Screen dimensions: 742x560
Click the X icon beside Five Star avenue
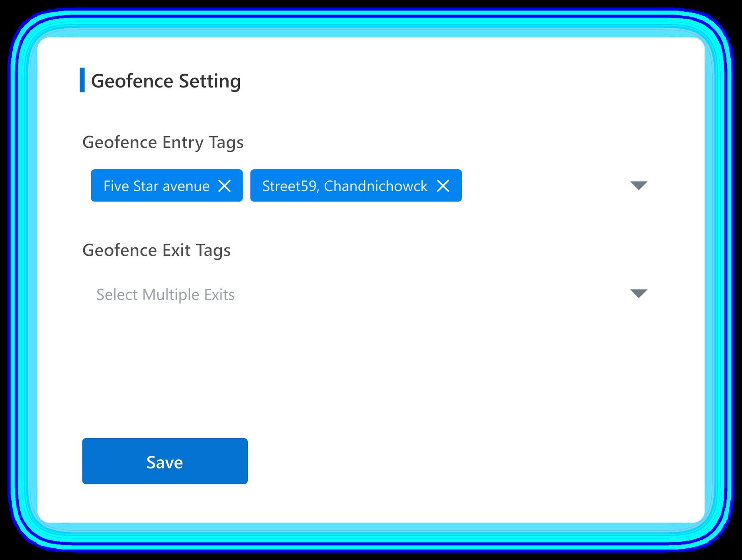click(x=225, y=186)
